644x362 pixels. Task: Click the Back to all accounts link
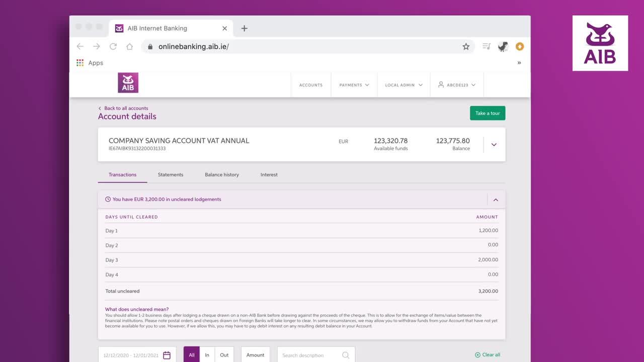coord(126,108)
